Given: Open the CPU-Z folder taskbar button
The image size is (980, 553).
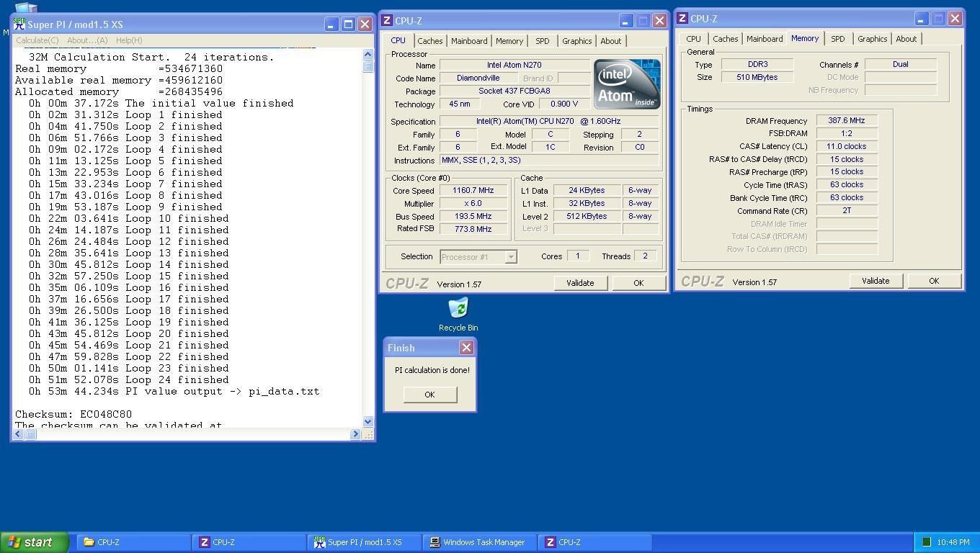Looking at the screenshot, I should coord(133,542).
